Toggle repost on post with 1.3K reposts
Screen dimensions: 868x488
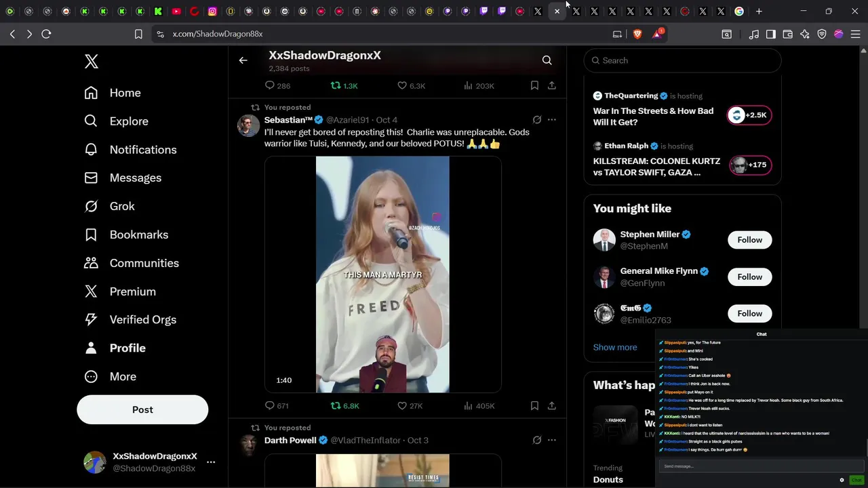(x=344, y=85)
